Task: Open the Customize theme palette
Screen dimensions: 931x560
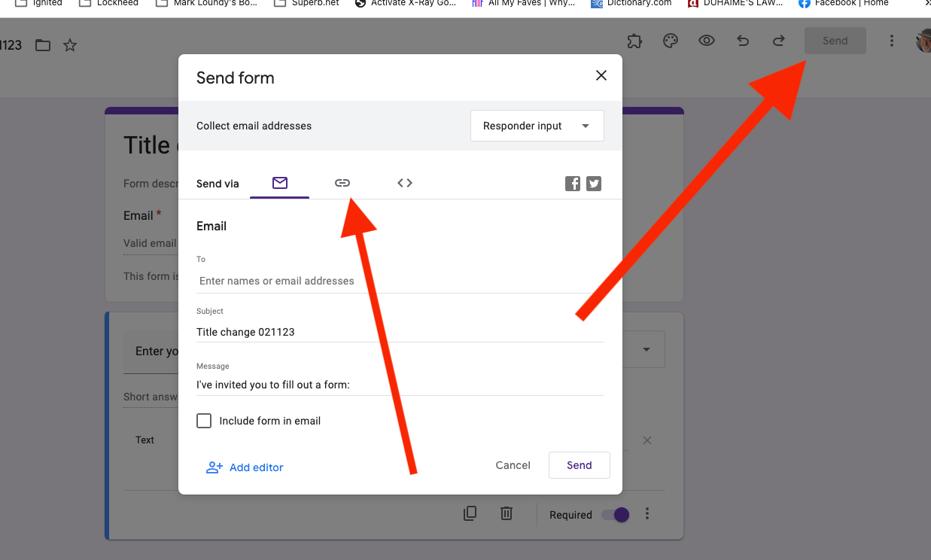Action: coord(671,41)
